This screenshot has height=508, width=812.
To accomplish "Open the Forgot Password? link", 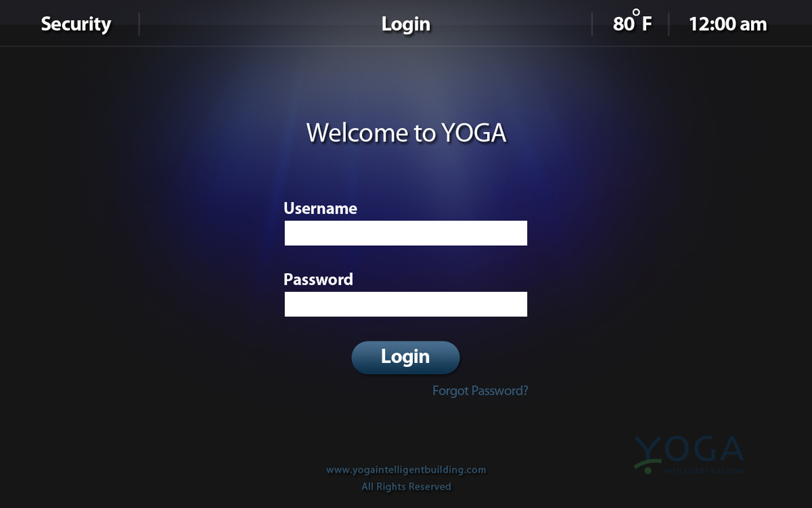I will point(480,391).
